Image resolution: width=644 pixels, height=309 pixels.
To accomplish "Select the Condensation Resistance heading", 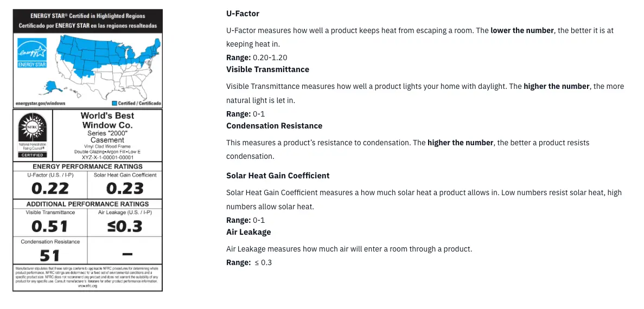I will 275,126.
